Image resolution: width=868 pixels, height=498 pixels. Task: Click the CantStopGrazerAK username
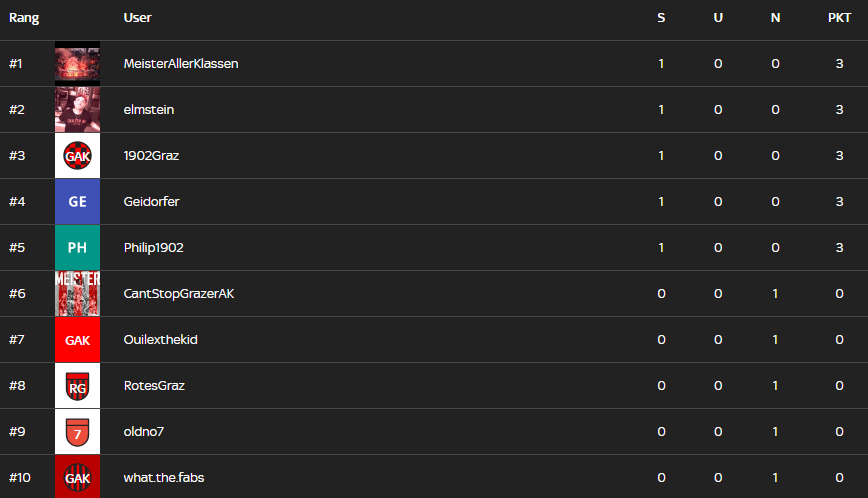pos(179,294)
